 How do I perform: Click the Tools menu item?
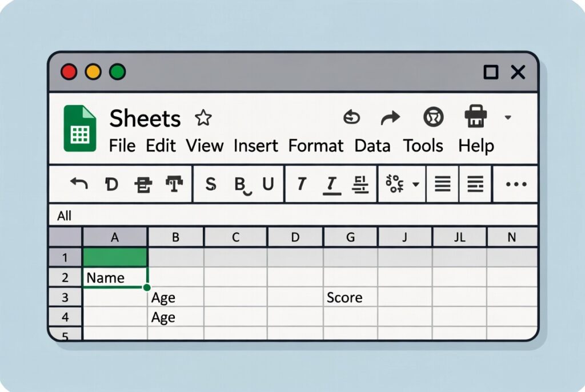pyautogui.click(x=423, y=146)
